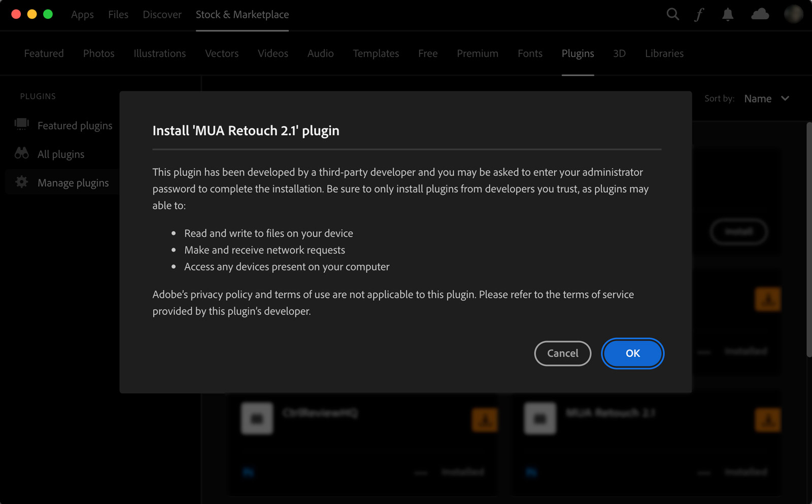Open the notifications bell
Image resolution: width=812 pixels, height=504 pixels.
pos(728,15)
